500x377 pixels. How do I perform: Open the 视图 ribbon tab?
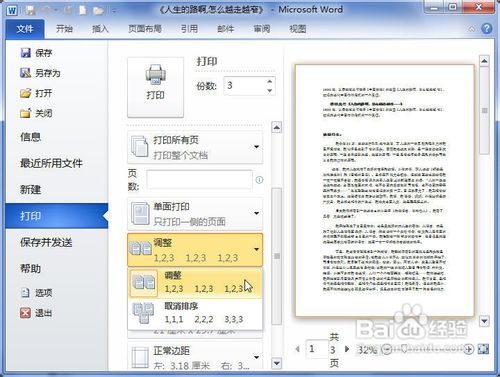[x=298, y=29]
